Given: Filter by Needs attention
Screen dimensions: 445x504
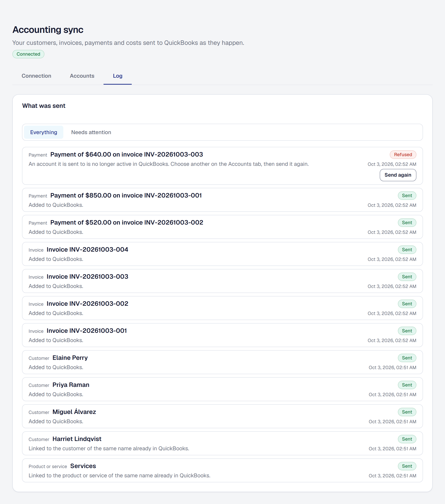Looking at the screenshot, I should pos(91,132).
